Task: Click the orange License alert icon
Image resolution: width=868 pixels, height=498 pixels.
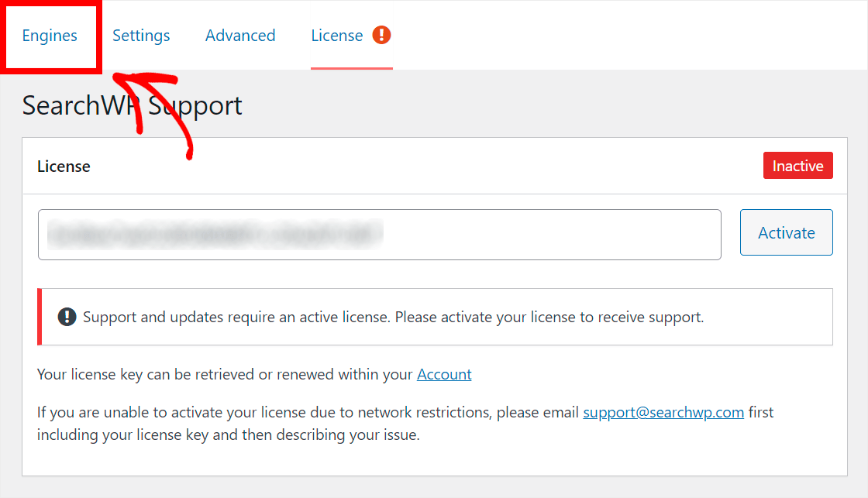Action: click(381, 35)
